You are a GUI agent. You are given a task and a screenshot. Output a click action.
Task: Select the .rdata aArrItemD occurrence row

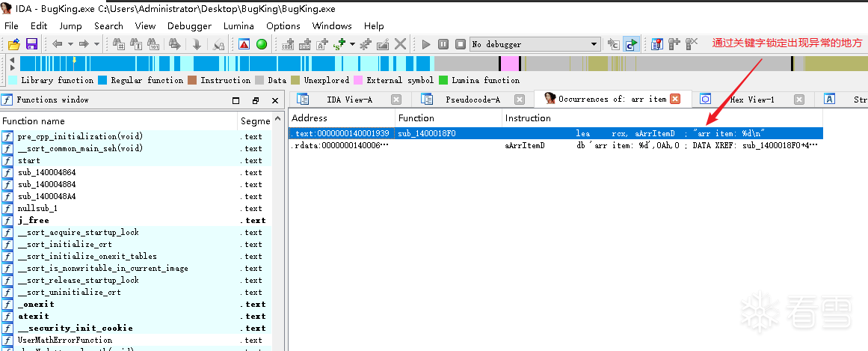pyautogui.click(x=555, y=145)
